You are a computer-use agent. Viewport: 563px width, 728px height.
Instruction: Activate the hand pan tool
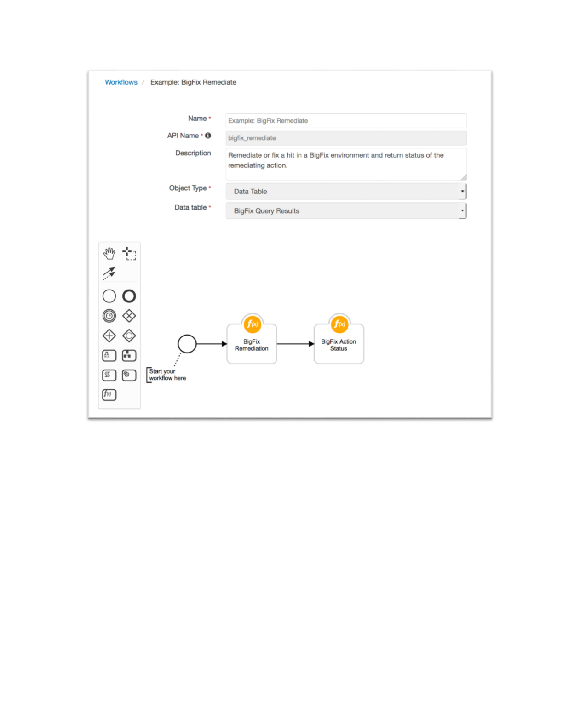[x=109, y=253]
